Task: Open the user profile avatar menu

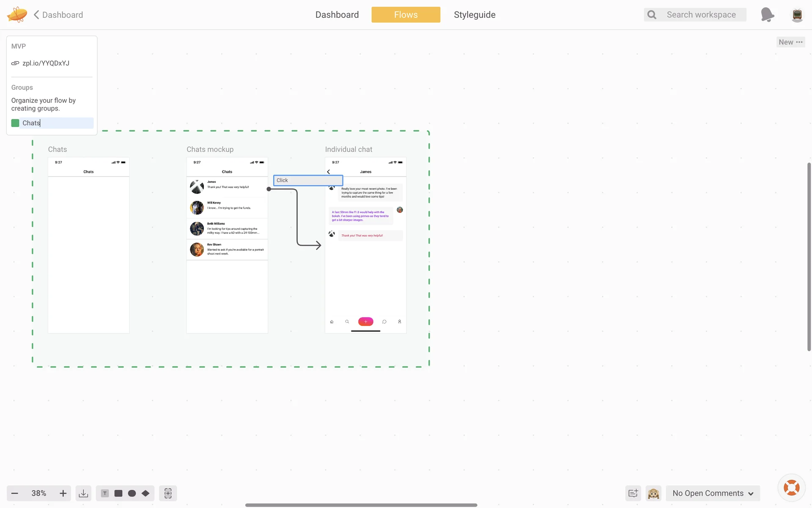Action: pos(797,15)
